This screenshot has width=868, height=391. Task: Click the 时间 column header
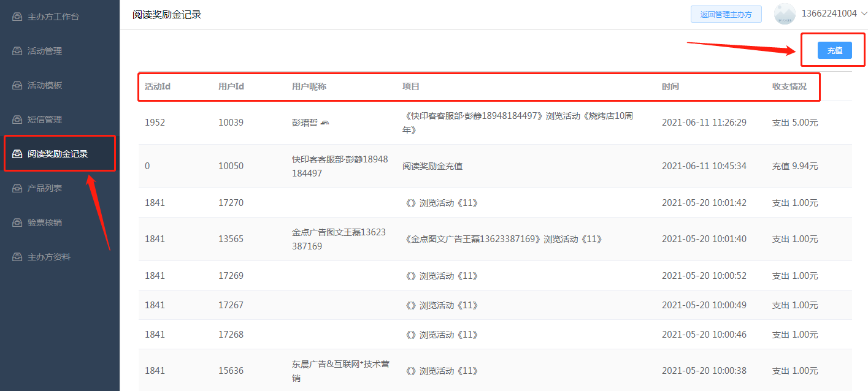point(670,86)
